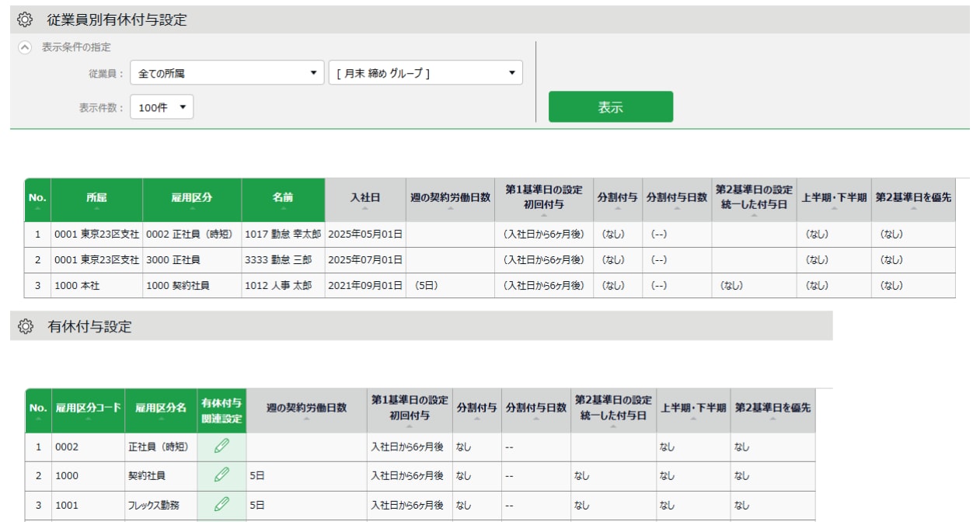Open the 月末 締め グループ dropdown
This screenshot has height=532, width=980.
425,73
